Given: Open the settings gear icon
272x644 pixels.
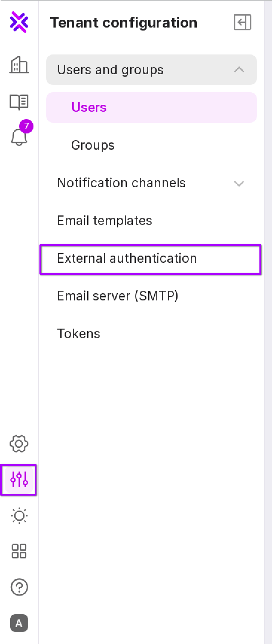Looking at the screenshot, I should click(x=19, y=443).
